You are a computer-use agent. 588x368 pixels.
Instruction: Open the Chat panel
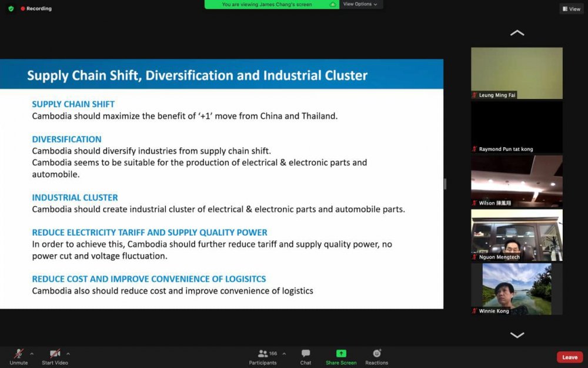[x=306, y=353]
